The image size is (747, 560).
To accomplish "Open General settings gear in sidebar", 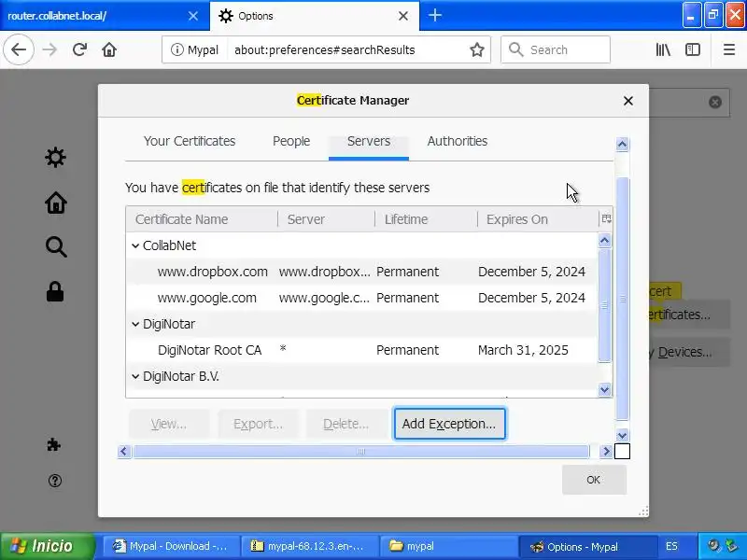I will point(55,157).
